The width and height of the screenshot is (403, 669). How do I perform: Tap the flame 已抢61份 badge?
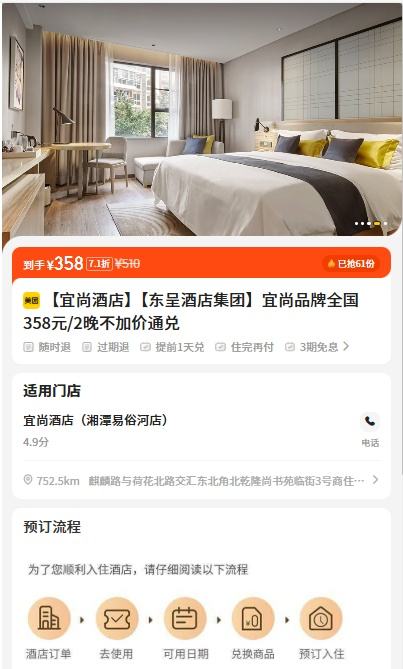coord(351,264)
